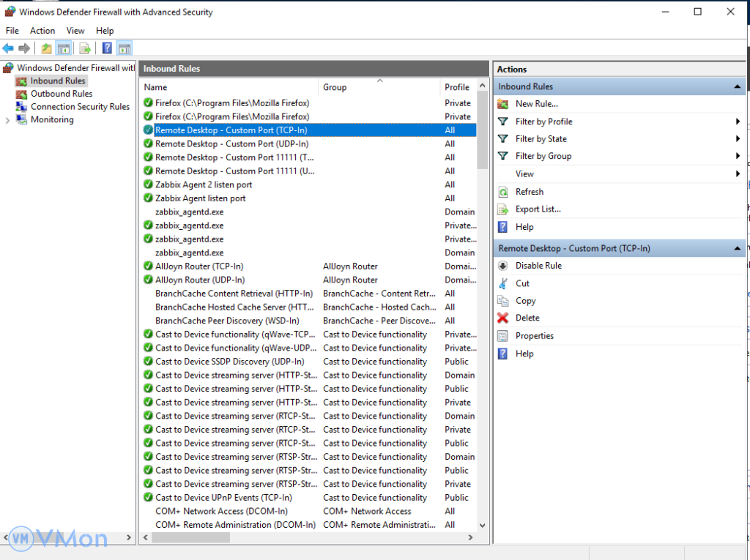Select Outbound Rules in the tree
The height and width of the screenshot is (560, 750).
62,94
